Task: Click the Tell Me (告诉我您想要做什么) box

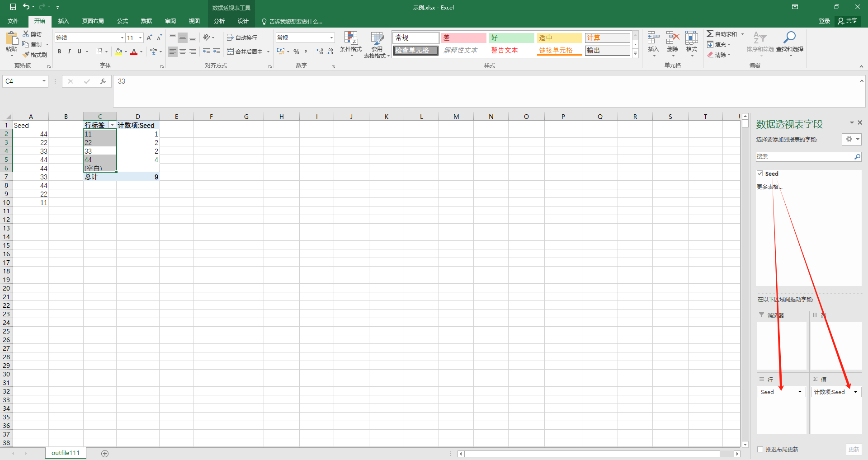Action: pos(292,21)
